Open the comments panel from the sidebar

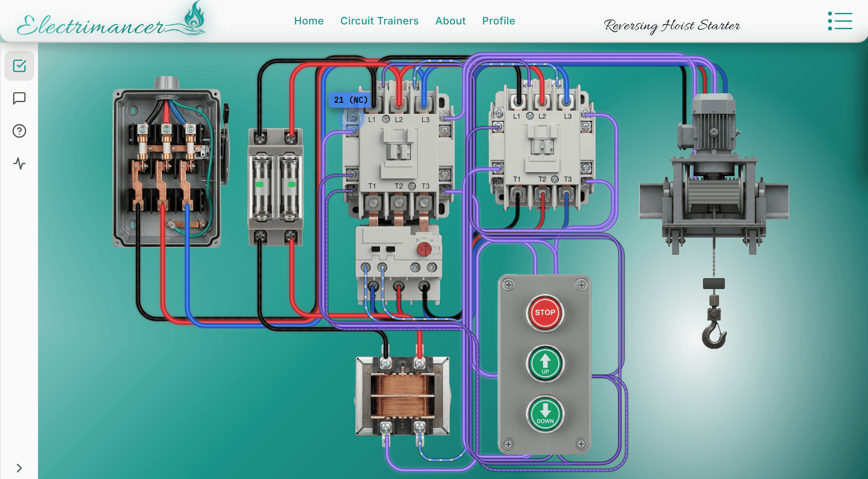pyautogui.click(x=19, y=98)
